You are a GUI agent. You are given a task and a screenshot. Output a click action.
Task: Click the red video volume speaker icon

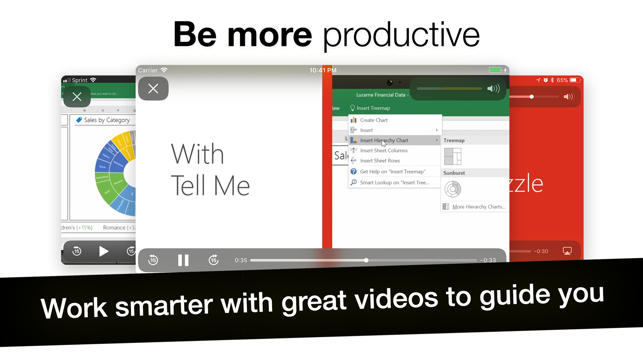[568, 97]
